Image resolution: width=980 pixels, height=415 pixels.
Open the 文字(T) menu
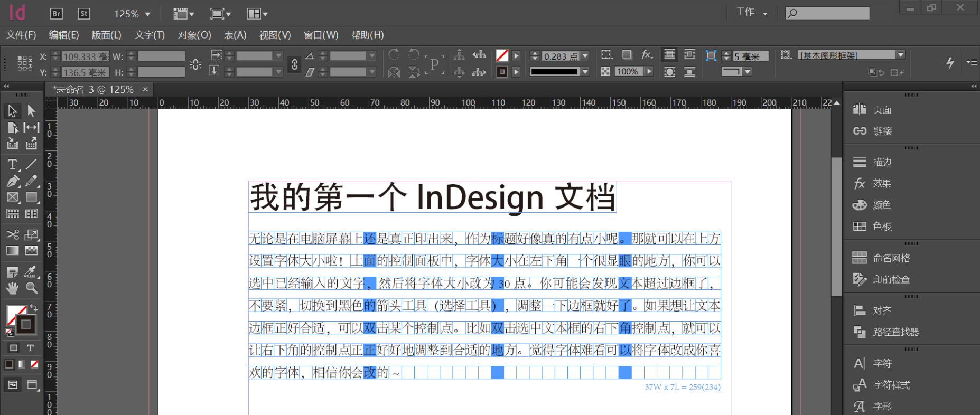tap(150, 35)
